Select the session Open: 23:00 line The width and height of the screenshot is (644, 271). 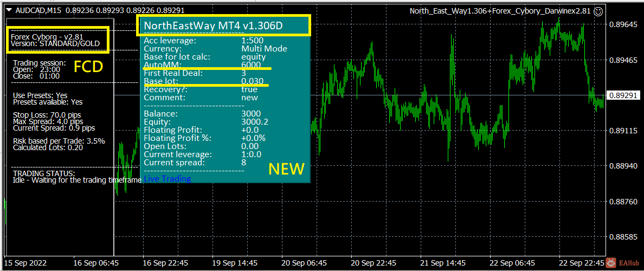click(36, 69)
